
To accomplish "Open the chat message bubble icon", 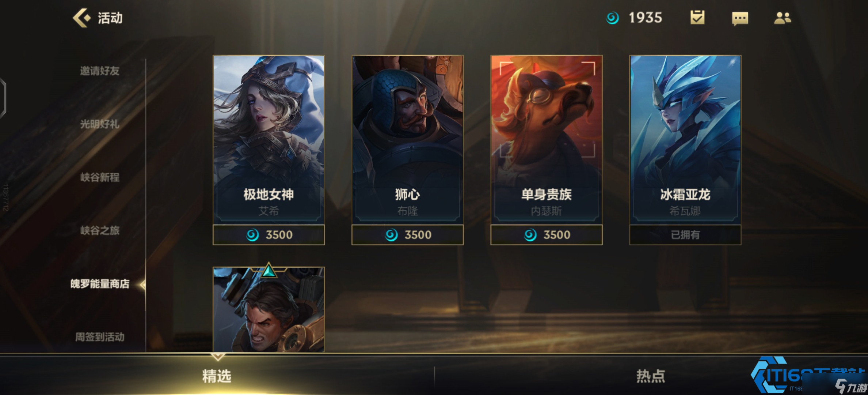I will point(740,18).
